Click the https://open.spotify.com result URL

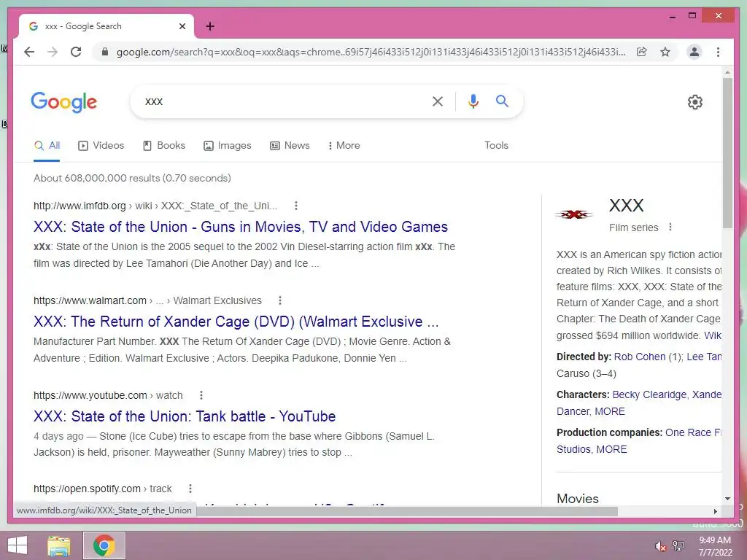[x=87, y=489]
